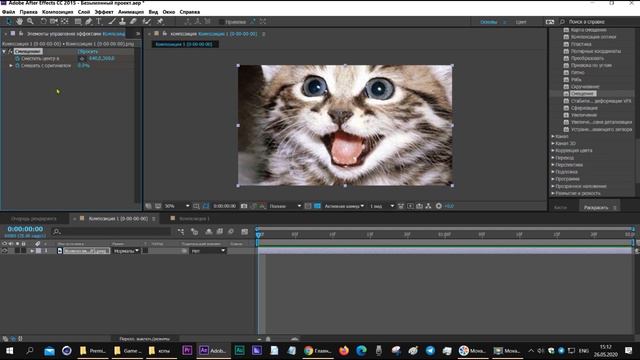Viewport: 640px width, 360px height.
Task: Open the Композиция menu
Action: click(x=58, y=12)
